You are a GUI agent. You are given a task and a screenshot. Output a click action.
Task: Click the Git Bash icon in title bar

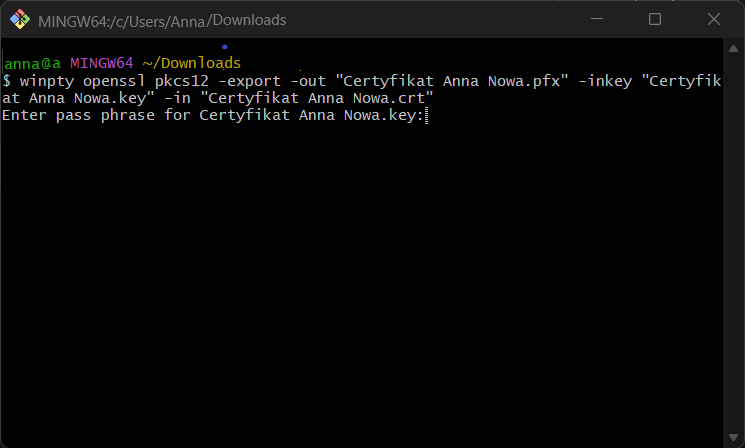point(19,19)
